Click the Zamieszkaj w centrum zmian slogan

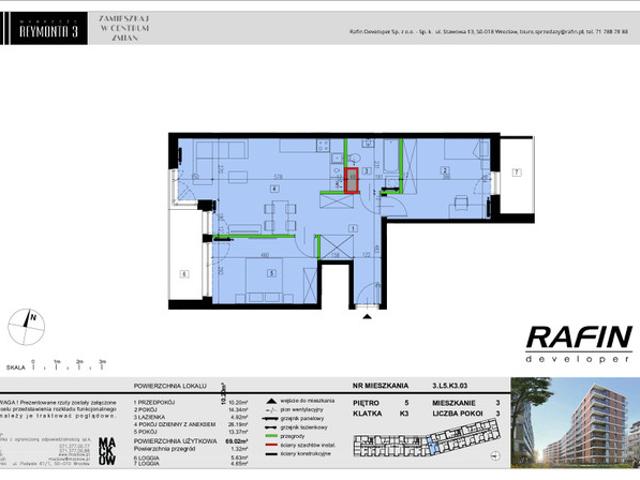(124, 28)
